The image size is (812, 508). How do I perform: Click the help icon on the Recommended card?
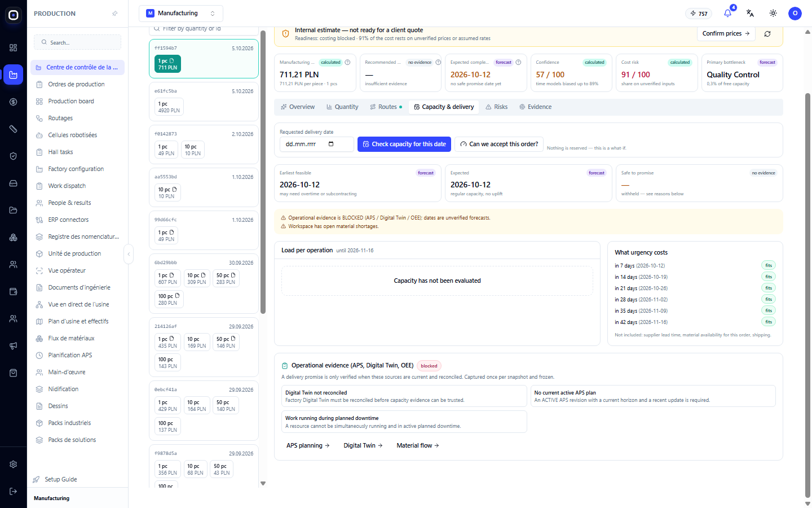tap(438, 63)
